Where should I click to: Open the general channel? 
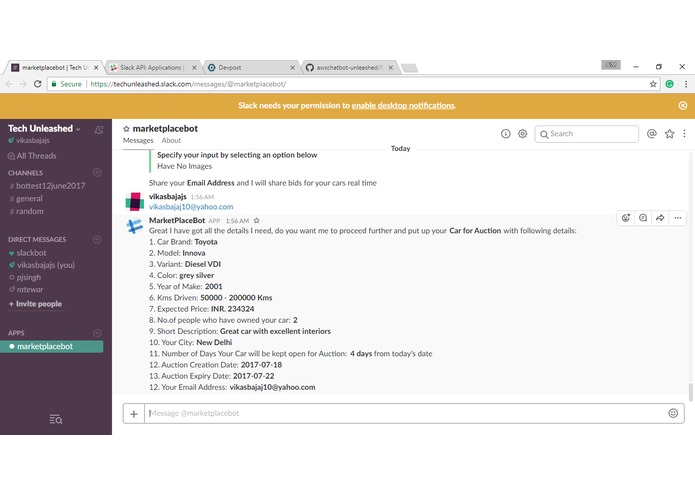click(x=26, y=198)
